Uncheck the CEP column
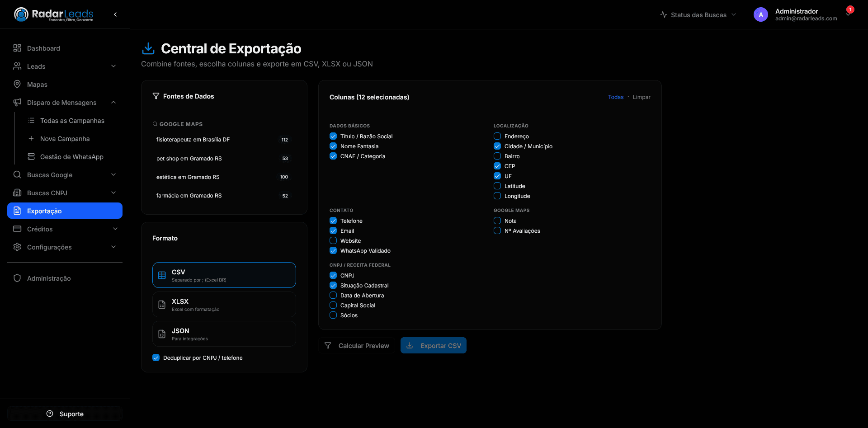This screenshot has height=428, width=868. coord(497,166)
